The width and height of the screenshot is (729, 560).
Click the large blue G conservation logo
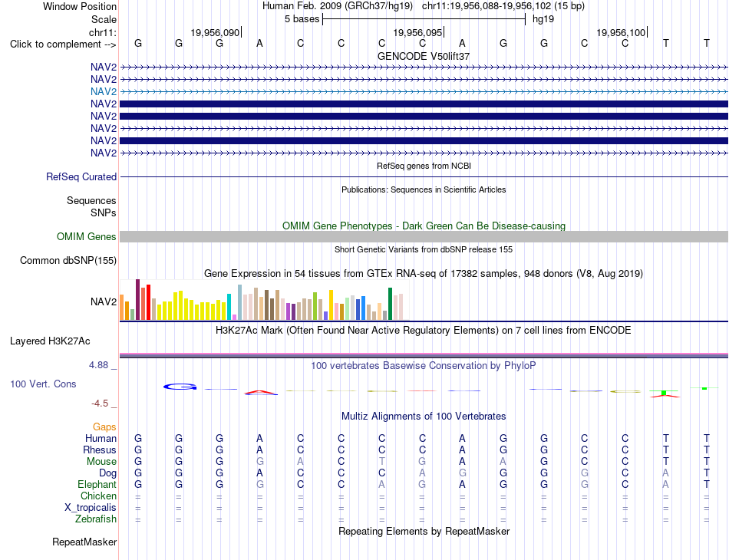point(180,387)
